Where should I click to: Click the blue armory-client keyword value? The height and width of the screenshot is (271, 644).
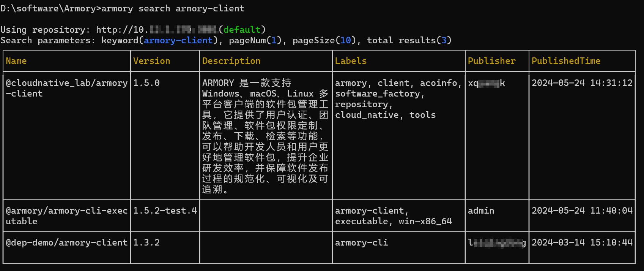[178, 40]
